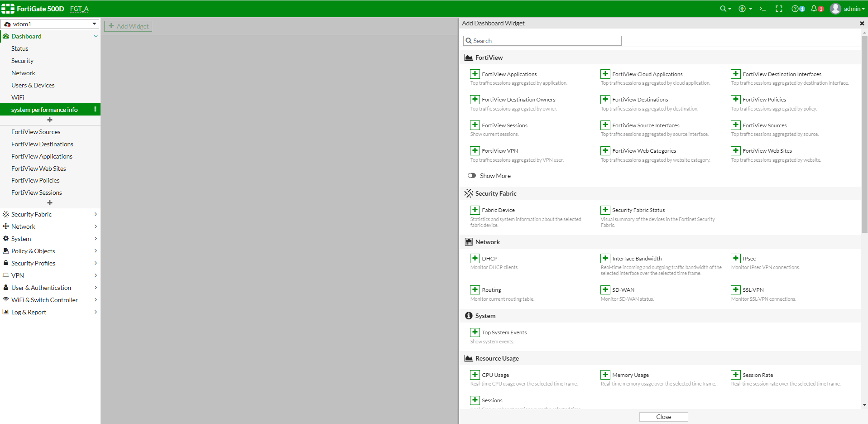Image resolution: width=868 pixels, height=424 pixels.
Task: Open the admin user dropdown
Action: tap(847, 9)
